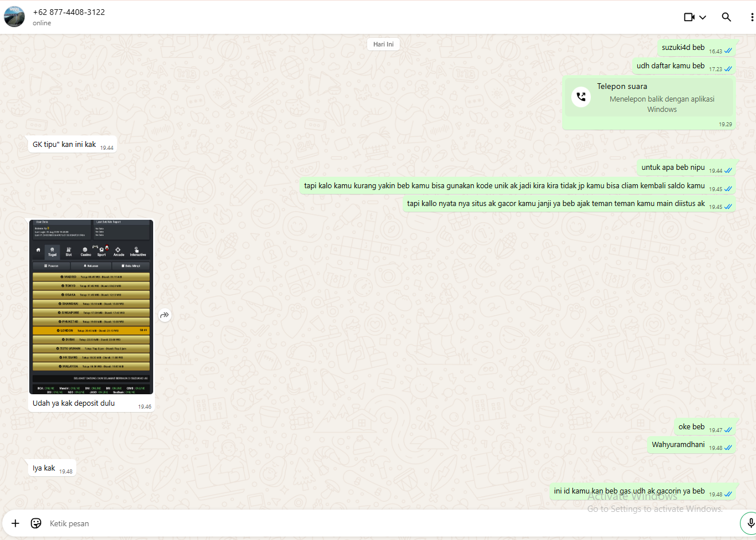This screenshot has width=756, height=540.
Task: Search within this chat
Action: (726, 17)
